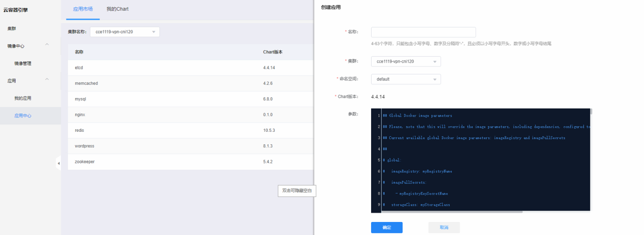The height and width of the screenshot is (235, 644).
Task: Click the horizontal scrollbar of the parameter editor
Action: [452, 212]
